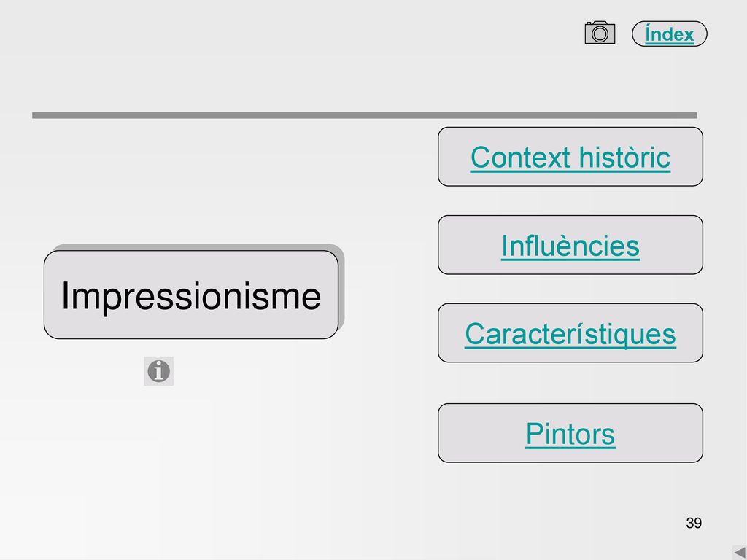747x560 pixels.
Task: Open the Context històric link
Action: click(x=570, y=157)
